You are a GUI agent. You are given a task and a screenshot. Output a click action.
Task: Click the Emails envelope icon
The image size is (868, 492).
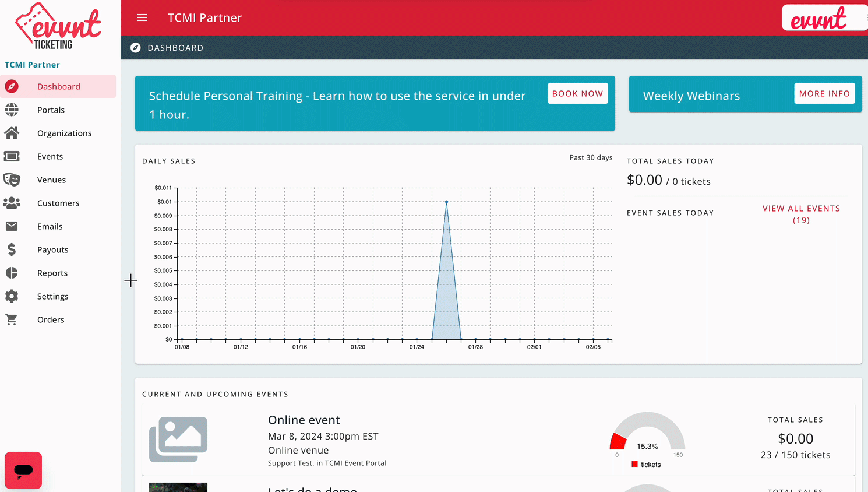pos(12,226)
